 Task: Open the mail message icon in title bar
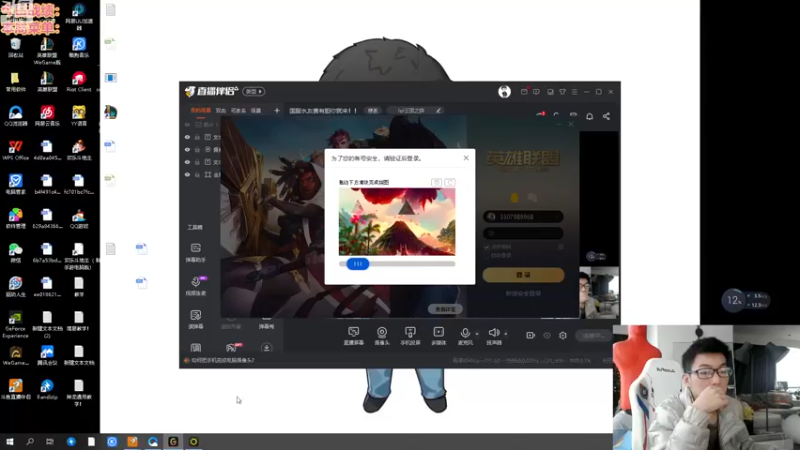[x=524, y=92]
